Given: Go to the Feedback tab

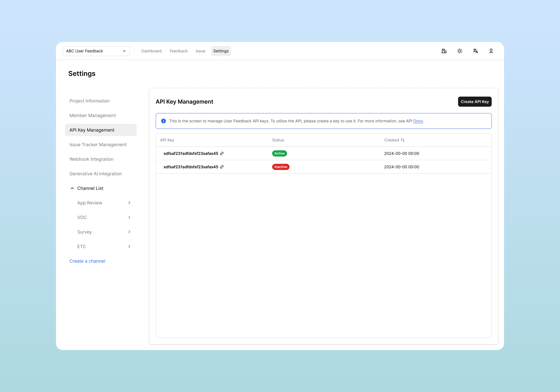Looking at the screenshot, I should tap(179, 51).
